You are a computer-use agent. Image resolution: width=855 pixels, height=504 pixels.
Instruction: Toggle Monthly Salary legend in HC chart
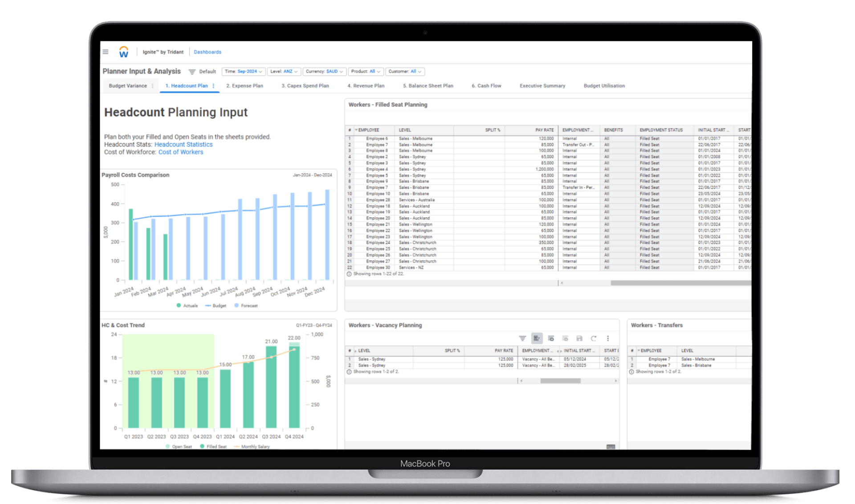click(x=252, y=447)
